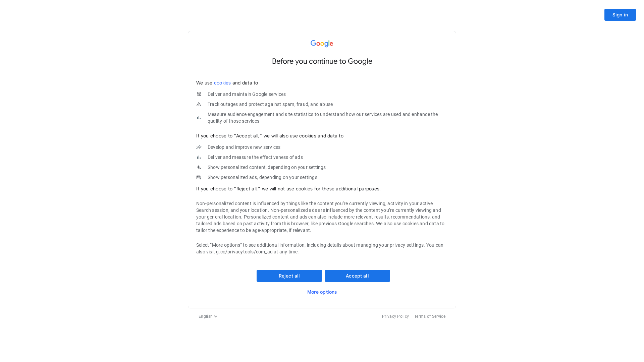Click the personalized ads icon
The width and height of the screenshot is (644, 362).
(x=199, y=177)
